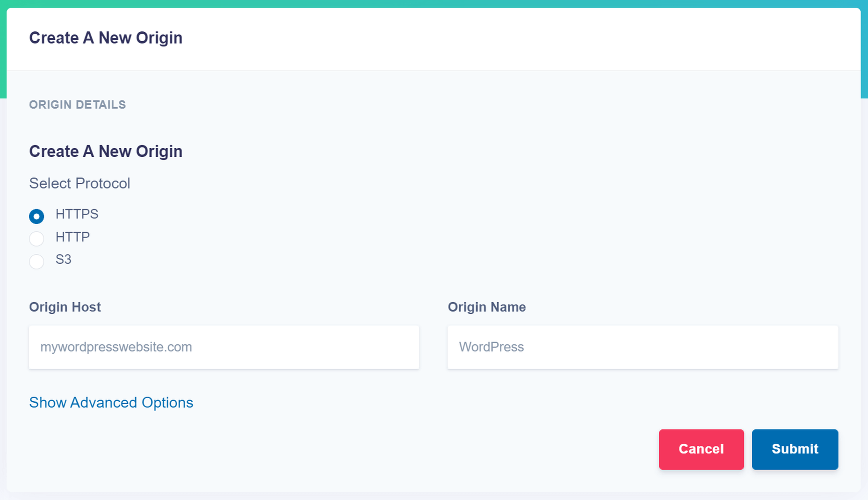Choose the HTTP protocol radio button
The height and width of the screenshot is (500, 868).
pos(36,239)
